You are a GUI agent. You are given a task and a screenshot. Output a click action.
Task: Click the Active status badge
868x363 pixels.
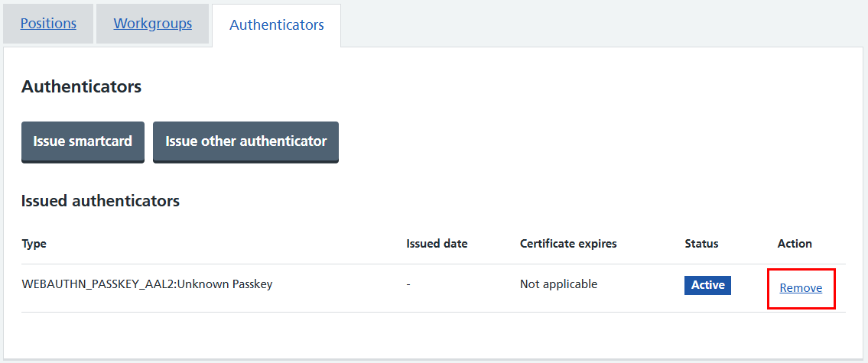pyautogui.click(x=707, y=285)
